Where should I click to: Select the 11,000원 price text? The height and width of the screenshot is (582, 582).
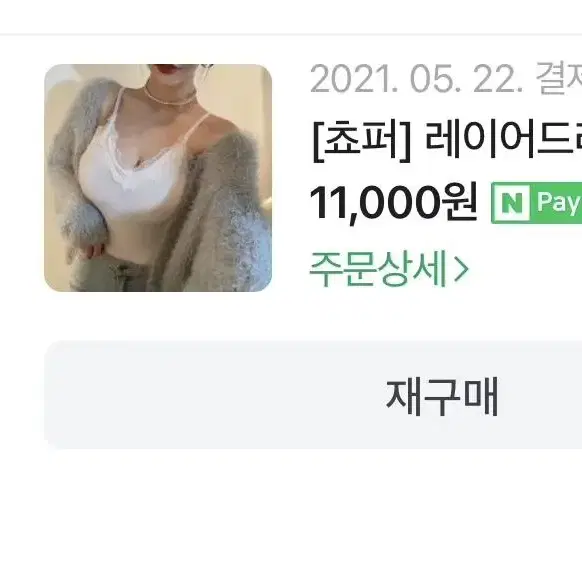[x=393, y=203]
